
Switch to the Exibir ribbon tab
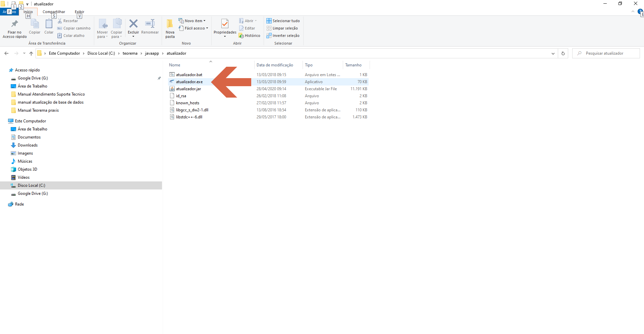(x=79, y=12)
